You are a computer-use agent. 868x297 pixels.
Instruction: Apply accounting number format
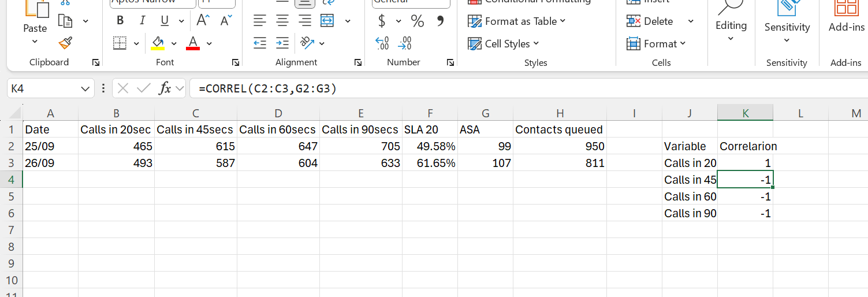[x=382, y=21]
